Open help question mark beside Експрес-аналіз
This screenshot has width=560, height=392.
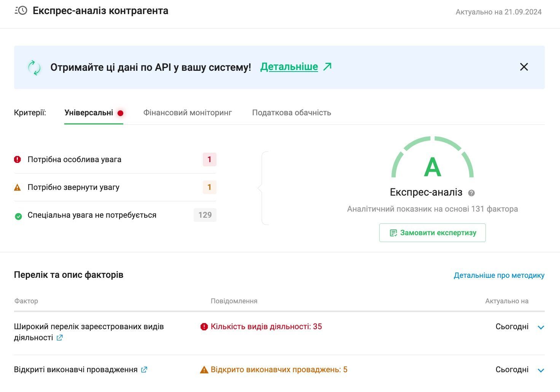pyautogui.click(x=471, y=193)
